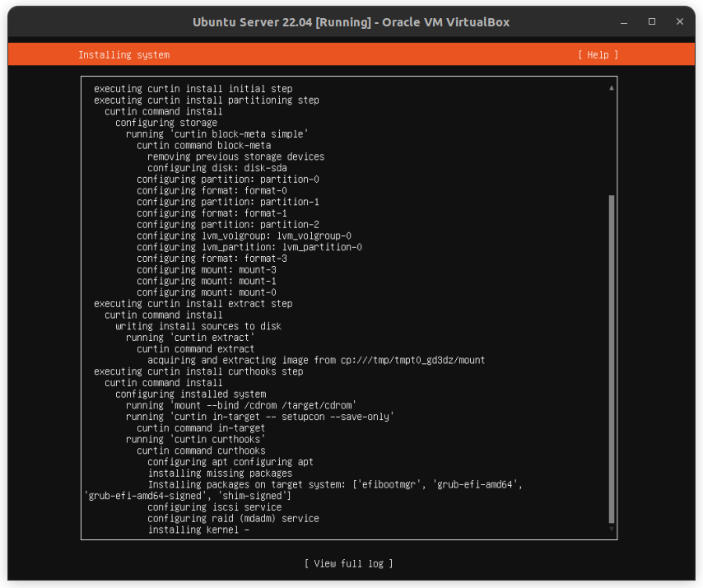Click 'configuring disk: disk-sda' line
The width and height of the screenshot is (703, 588).
click(x=217, y=168)
